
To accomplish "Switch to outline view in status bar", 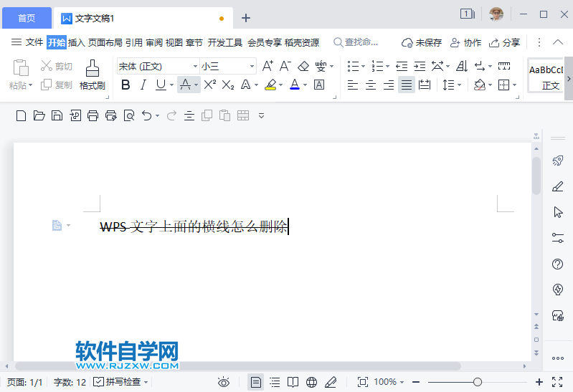I will pyautogui.click(x=275, y=383).
